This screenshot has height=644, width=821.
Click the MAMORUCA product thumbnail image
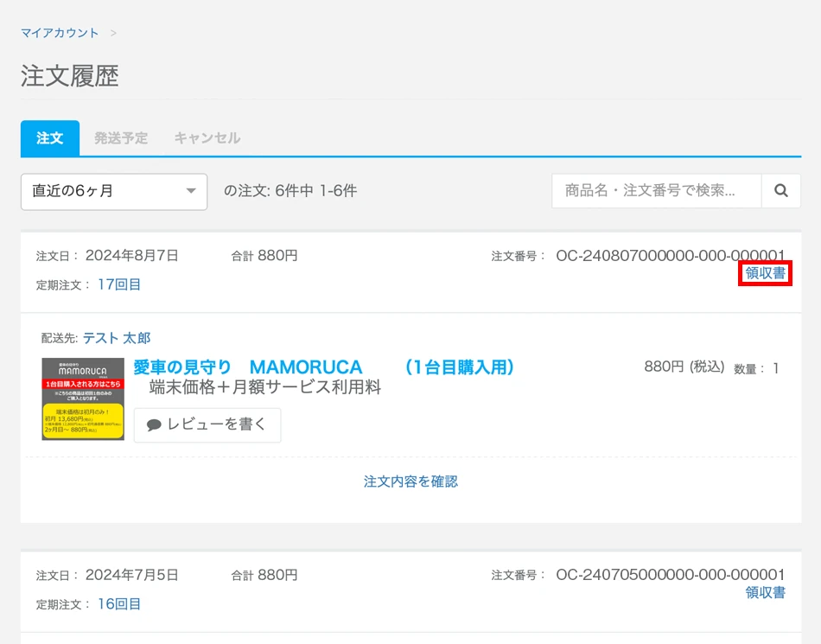(x=81, y=399)
